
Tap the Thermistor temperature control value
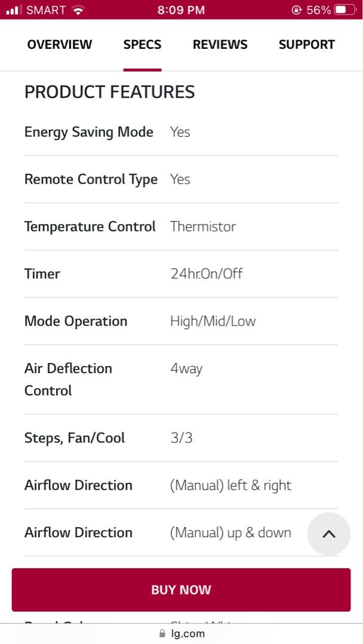coord(203,227)
